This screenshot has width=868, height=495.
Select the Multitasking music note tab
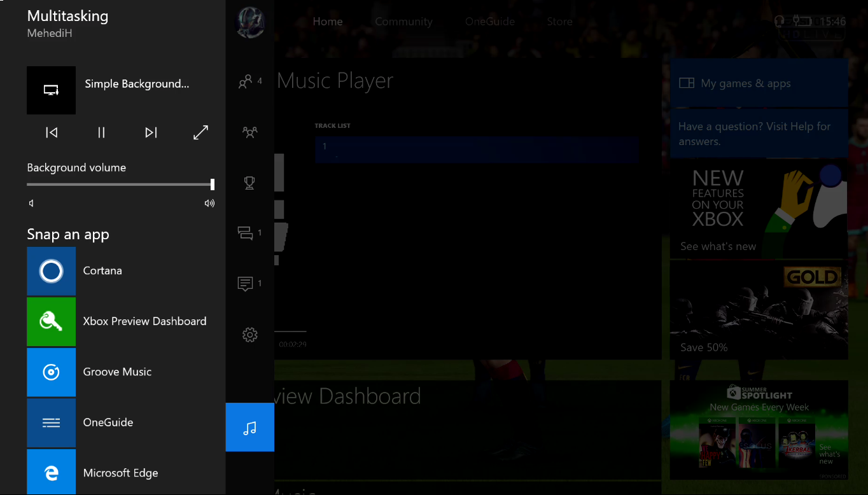(249, 428)
